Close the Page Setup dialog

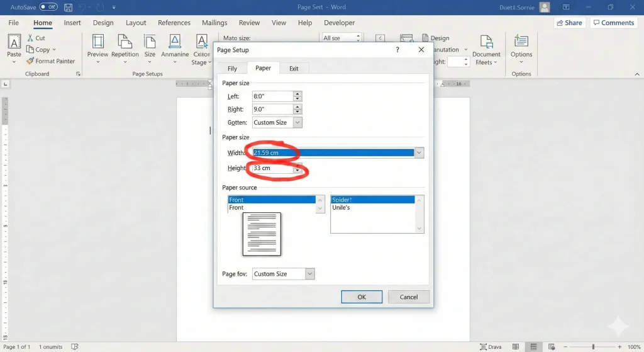[421, 50]
